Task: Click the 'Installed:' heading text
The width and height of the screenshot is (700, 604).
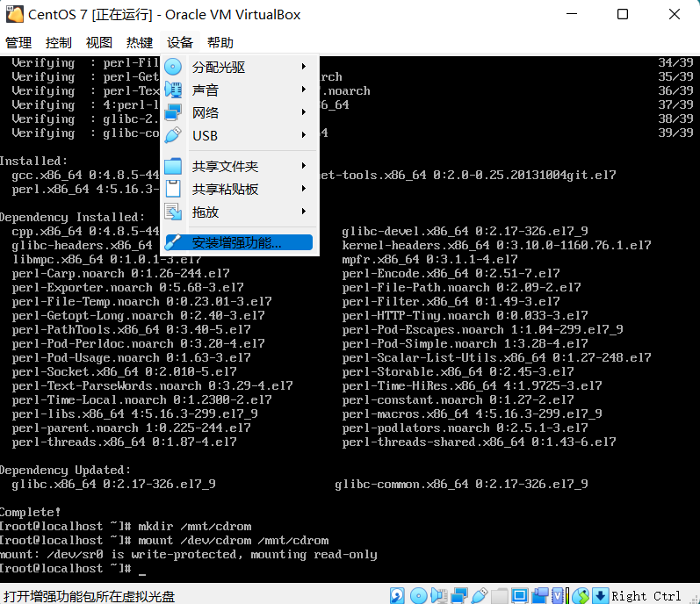Action: click(x=33, y=161)
